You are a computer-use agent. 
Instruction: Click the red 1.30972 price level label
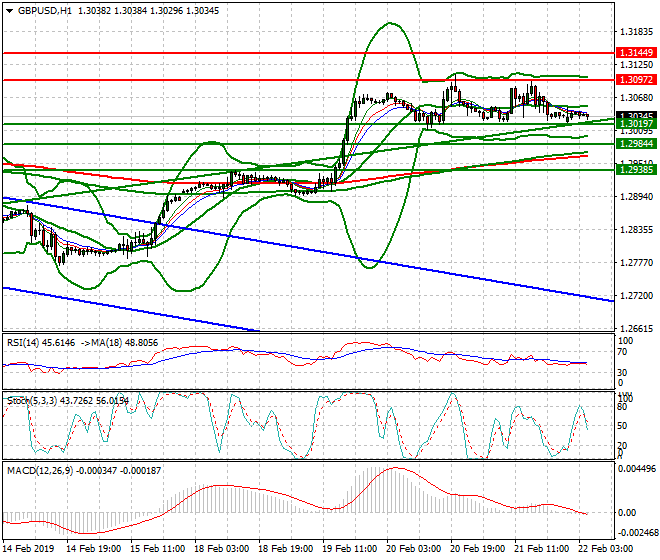coord(636,80)
